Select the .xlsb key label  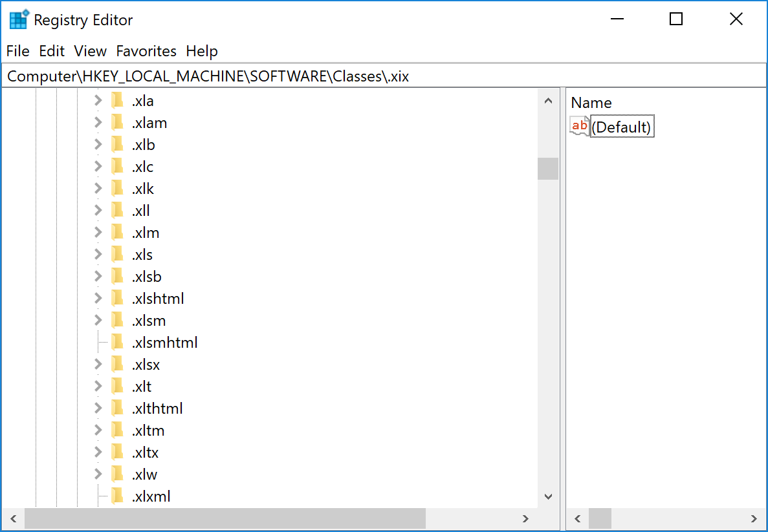click(x=146, y=277)
